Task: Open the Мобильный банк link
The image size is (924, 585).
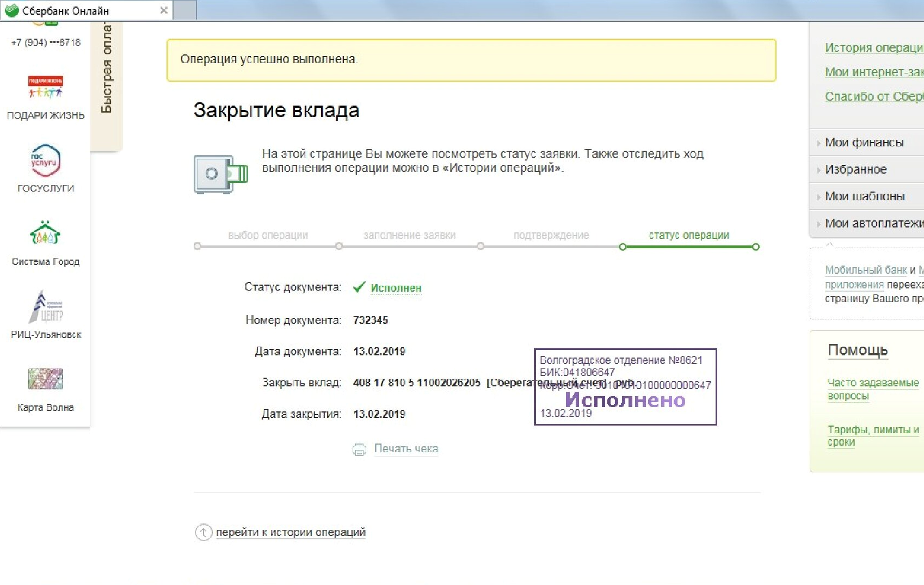Action: coord(865,270)
